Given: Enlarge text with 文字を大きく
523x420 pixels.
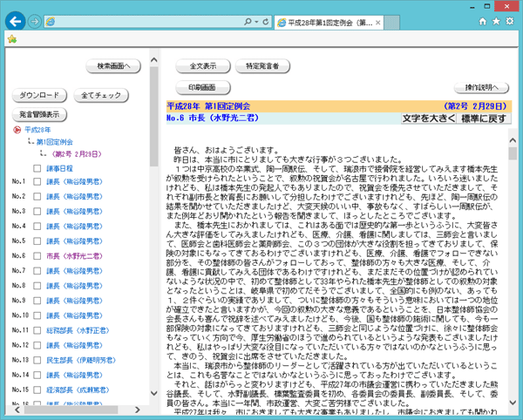Looking at the screenshot, I should coord(428,119).
